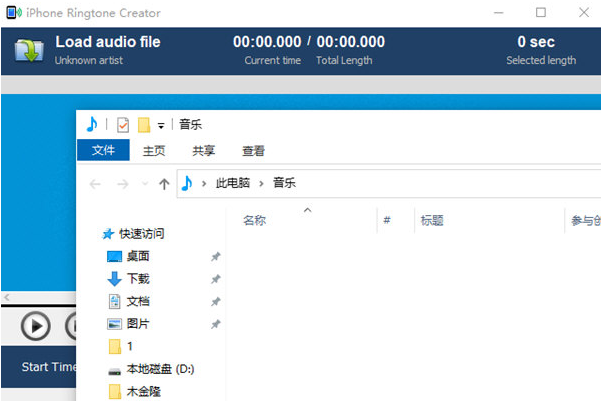This screenshot has width=602, height=401.
Task: Click the Load audio file title text
Action: (108, 42)
